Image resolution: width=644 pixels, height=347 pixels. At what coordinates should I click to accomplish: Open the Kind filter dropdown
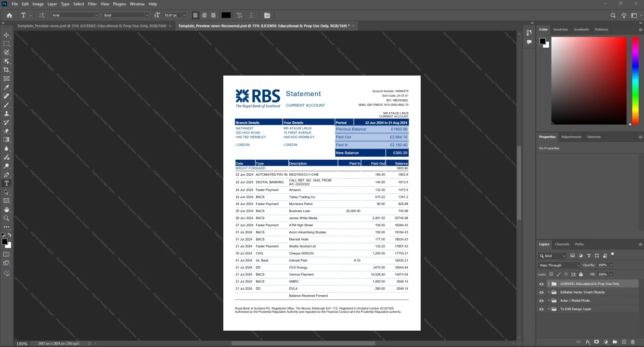point(553,256)
